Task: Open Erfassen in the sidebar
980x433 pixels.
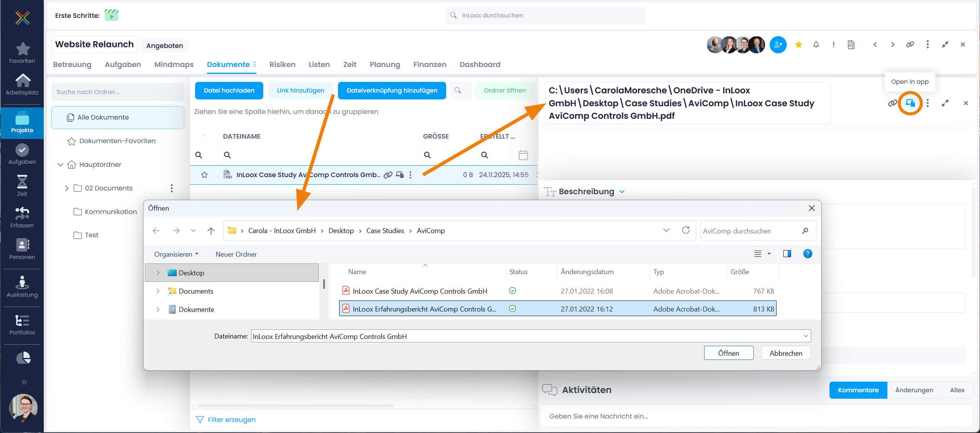Action: [22, 217]
